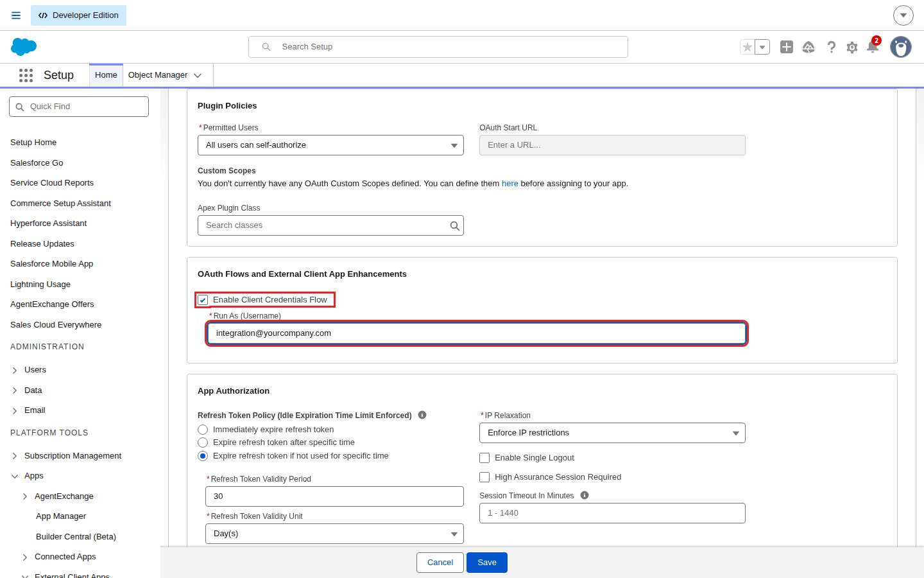Click the Search Setup field
This screenshot has height=578, width=924.
click(438, 47)
